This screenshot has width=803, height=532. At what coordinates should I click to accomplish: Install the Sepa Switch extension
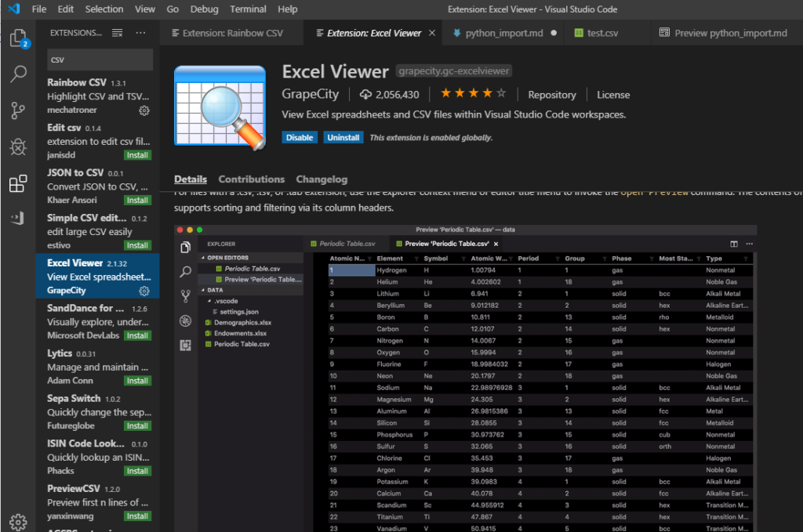point(138,425)
